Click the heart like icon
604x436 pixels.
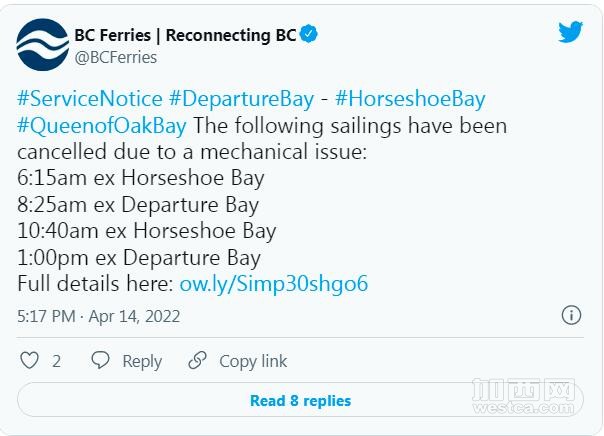29,361
